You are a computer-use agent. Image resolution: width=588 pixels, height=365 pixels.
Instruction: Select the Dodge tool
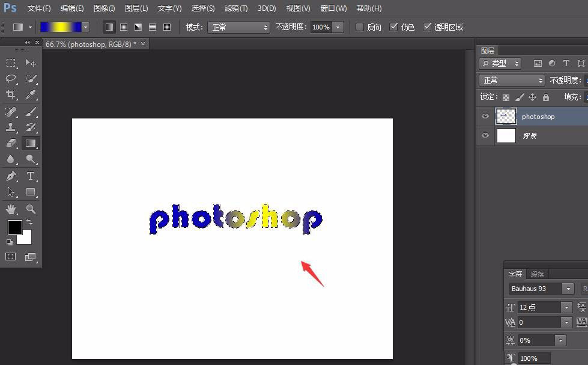(31, 159)
